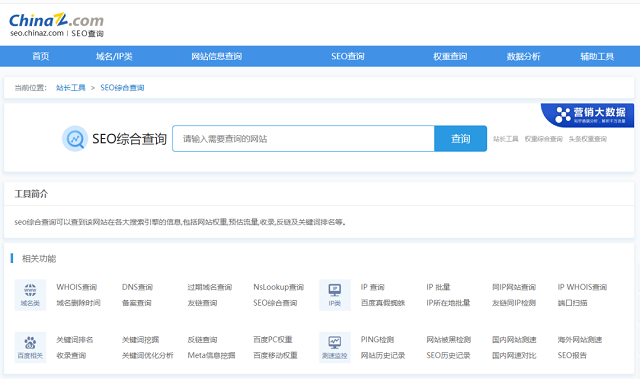Open the 关键词优化分析 tool
640x379 pixels.
[x=148, y=355]
